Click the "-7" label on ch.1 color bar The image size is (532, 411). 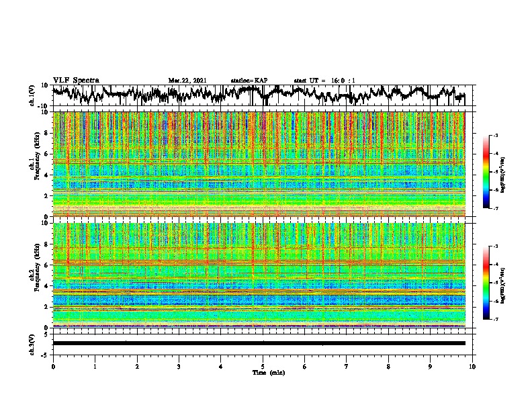pyautogui.click(x=496, y=208)
